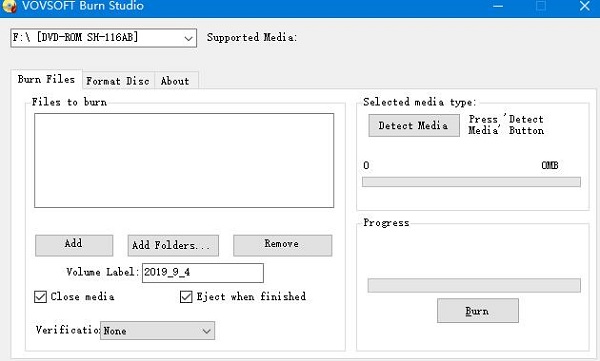Viewport: 600px width, 361px height.
Task: Click inside the Files to burn list
Action: (x=184, y=160)
